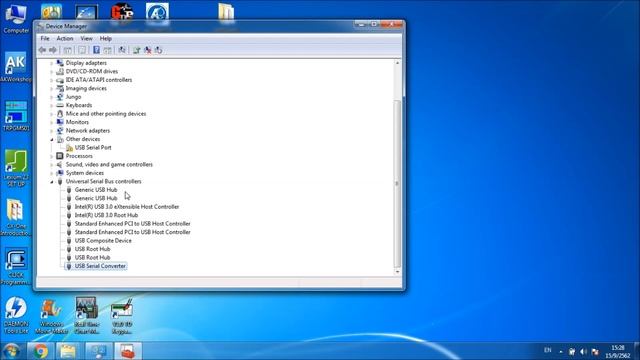Select Intel(R) USB 3.0 eXtensible Host Controller
This screenshot has width=640, height=360.
click(127, 207)
